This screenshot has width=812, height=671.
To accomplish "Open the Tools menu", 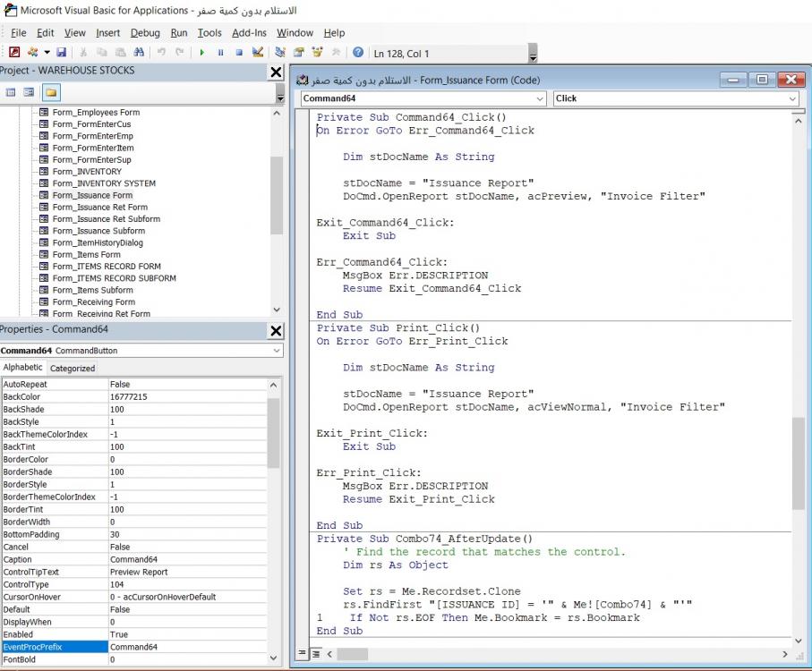I will click(209, 32).
